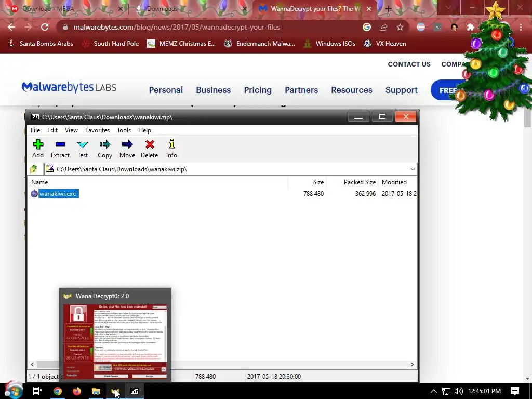
Task: Show hidden system tray icons
Action: (434, 391)
